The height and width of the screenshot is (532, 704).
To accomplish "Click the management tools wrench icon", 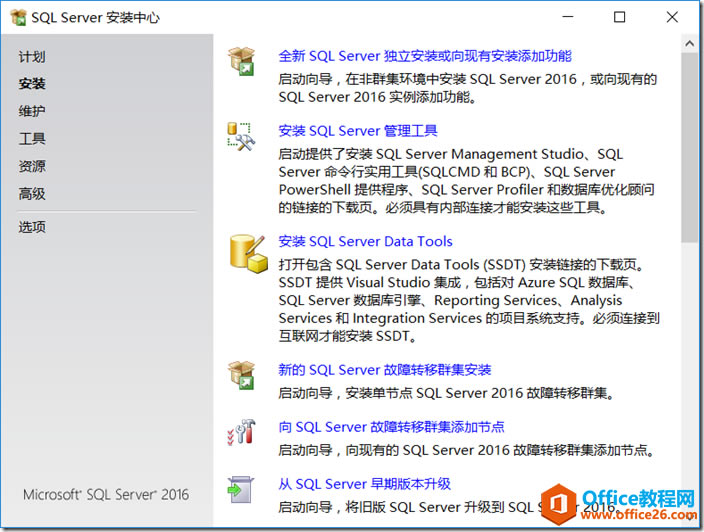I will point(242,135).
